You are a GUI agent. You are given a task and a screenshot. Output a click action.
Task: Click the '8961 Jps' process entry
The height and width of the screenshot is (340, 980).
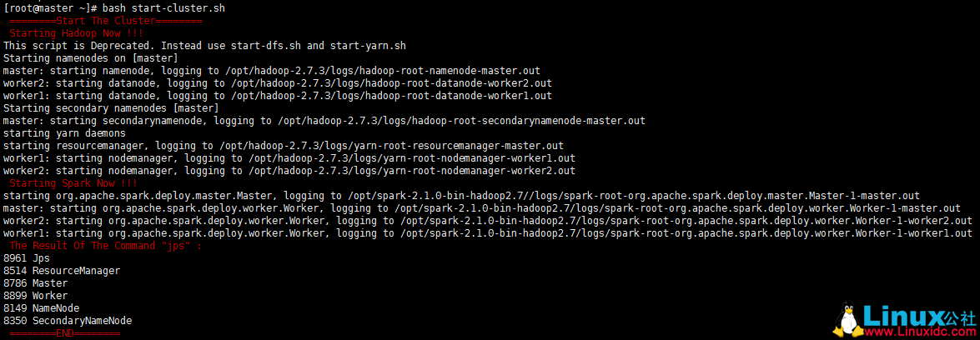pyautogui.click(x=27, y=258)
